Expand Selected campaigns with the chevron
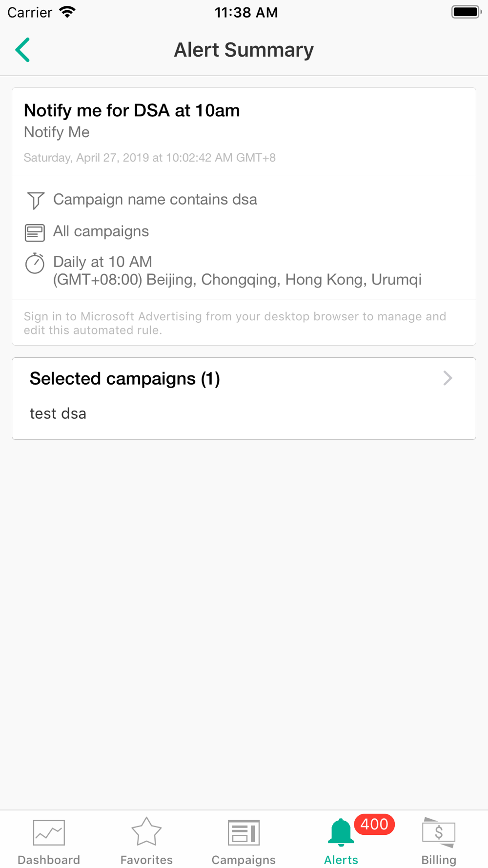 447,378
